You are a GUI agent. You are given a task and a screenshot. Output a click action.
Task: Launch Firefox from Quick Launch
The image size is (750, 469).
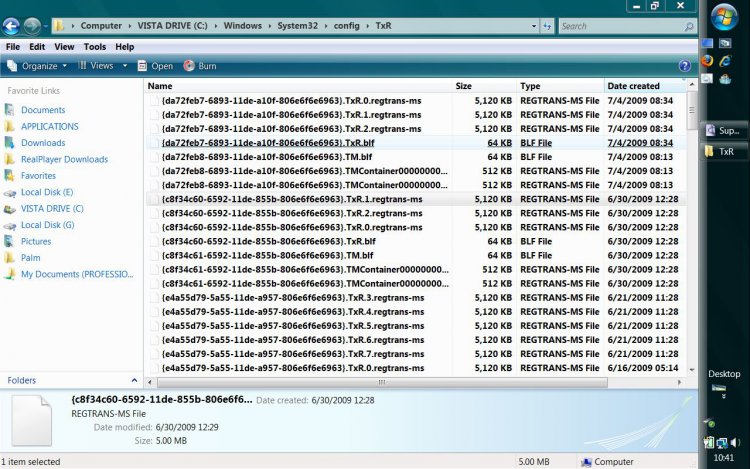click(707, 61)
